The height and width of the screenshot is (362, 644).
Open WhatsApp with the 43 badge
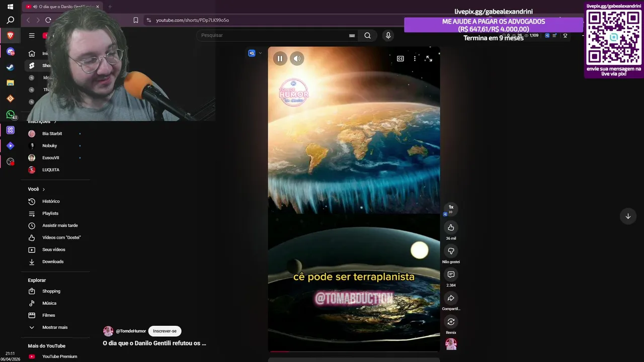tap(10, 115)
